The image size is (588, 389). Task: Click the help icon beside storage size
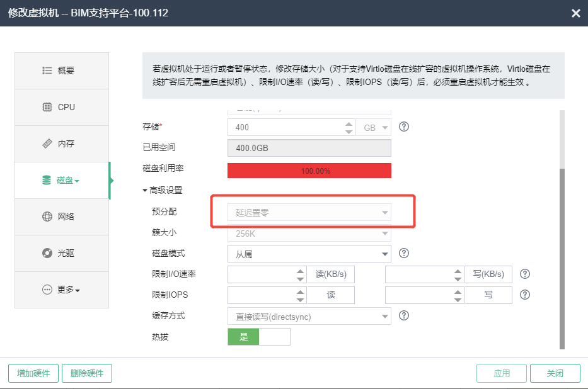click(x=405, y=127)
